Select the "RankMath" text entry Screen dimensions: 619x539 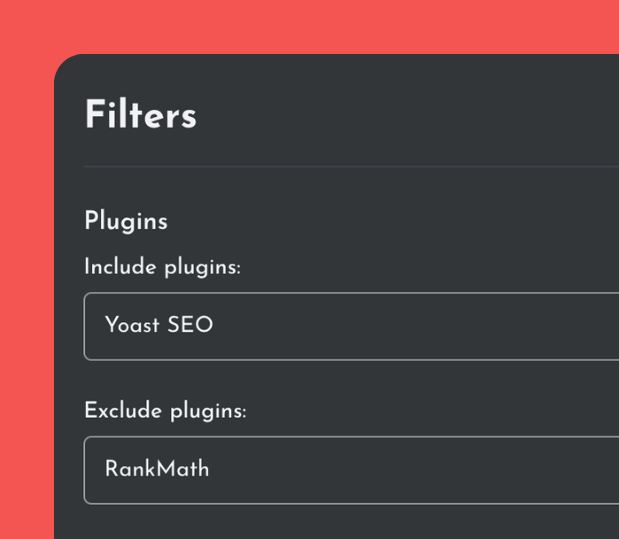(157, 469)
